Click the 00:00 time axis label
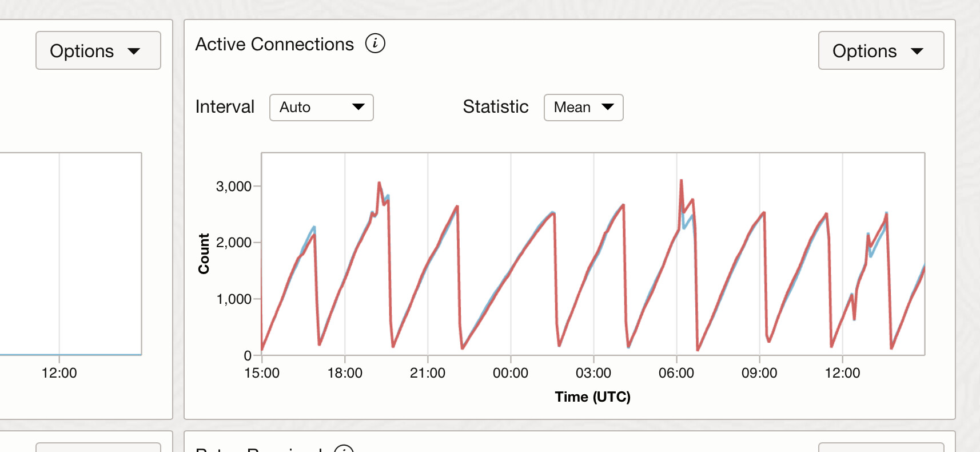The image size is (980, 452). (x=511, y=373)
